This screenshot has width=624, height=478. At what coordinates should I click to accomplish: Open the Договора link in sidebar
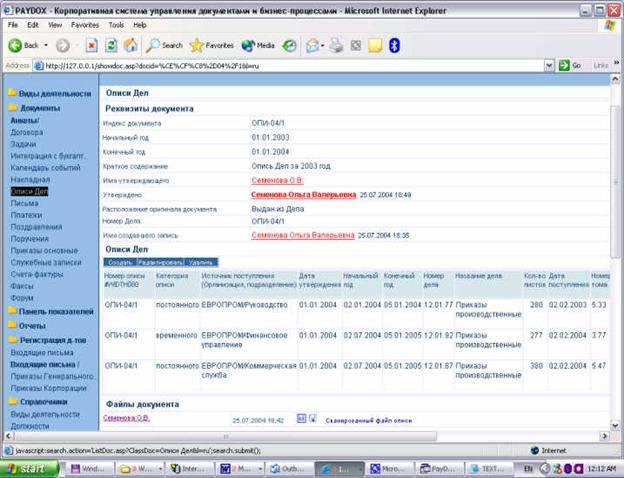tap(27, 132)
